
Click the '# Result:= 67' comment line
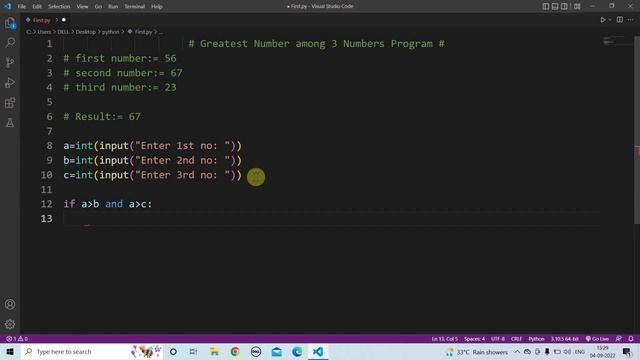tap(102, 116)
